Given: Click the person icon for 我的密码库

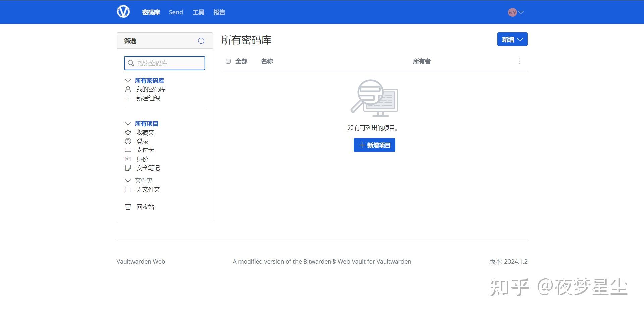Looking at the screenshot, I should (128, 89).
